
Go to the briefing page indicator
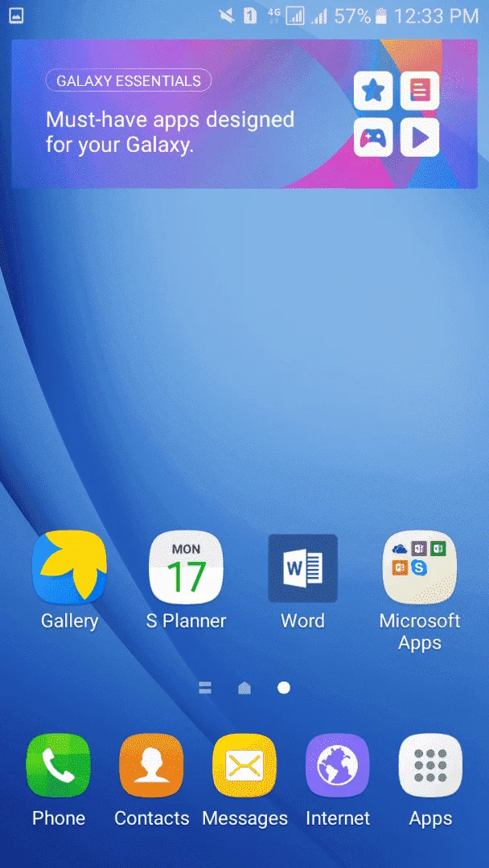click(x=205, y=687)
